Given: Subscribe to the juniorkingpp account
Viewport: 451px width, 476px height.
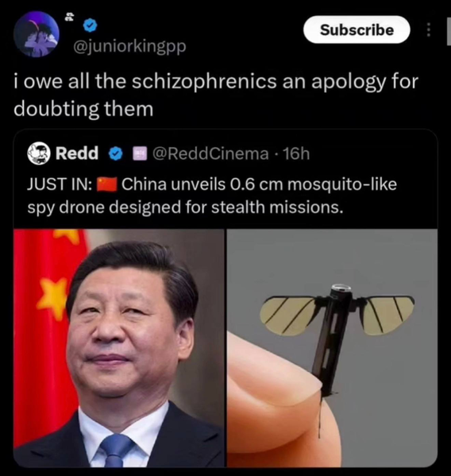Looking at the screenshot, I should tap(357, 29).
